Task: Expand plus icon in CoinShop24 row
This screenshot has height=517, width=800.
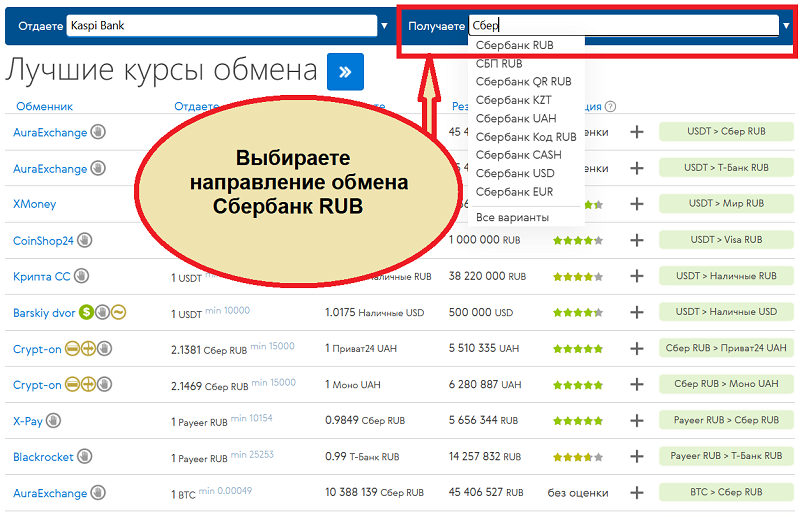Action: [637, 240]
